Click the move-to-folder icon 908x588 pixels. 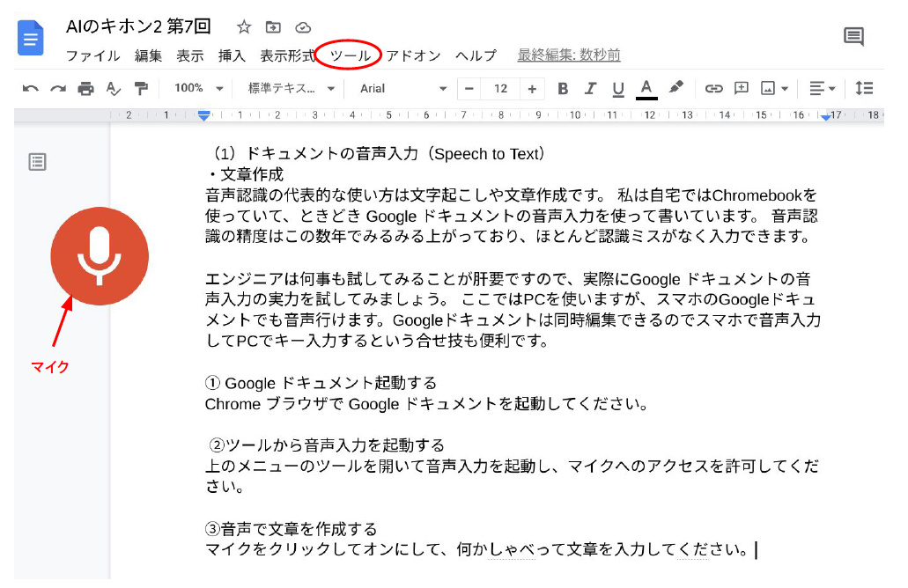point(273,26)
